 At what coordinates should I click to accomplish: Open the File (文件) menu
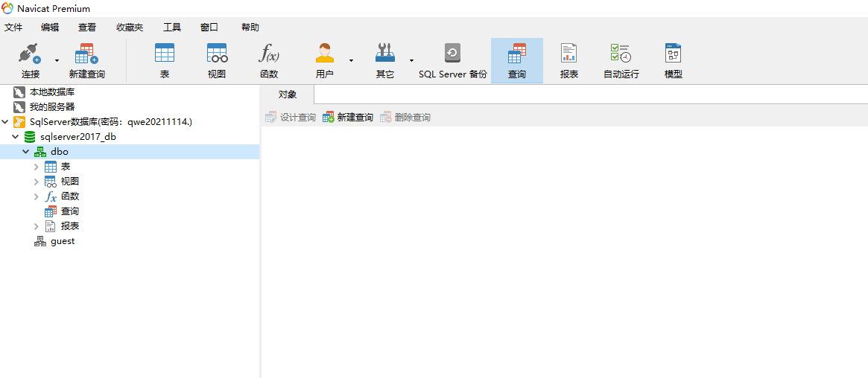click(13, 27)
